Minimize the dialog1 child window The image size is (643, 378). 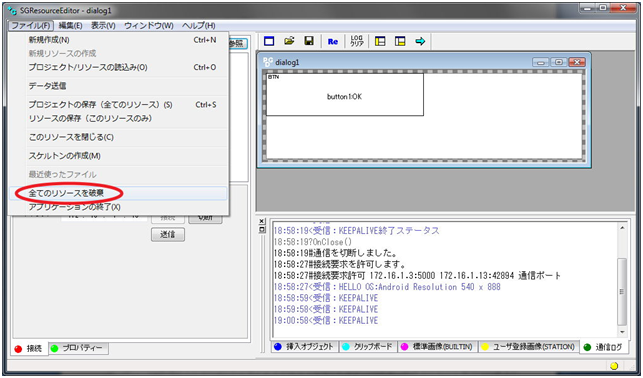(540, 62)
